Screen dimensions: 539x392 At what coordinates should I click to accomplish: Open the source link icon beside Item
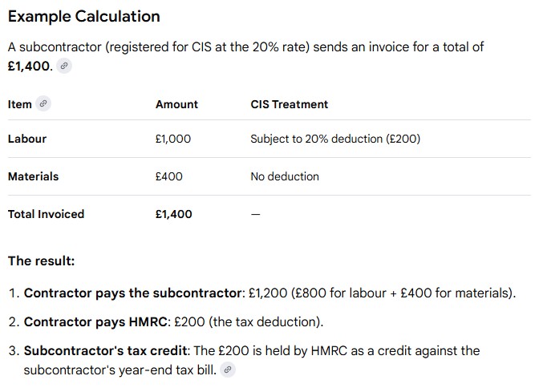click(x=43, y=103)
